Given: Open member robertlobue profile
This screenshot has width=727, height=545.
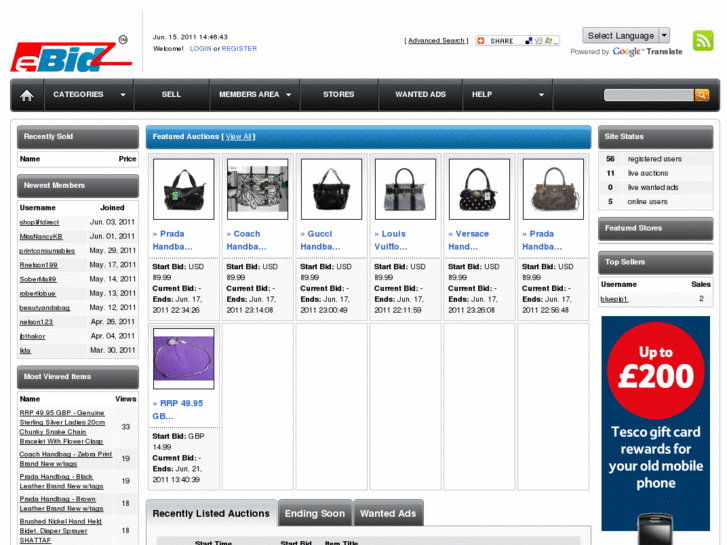Looking at the screenshot, I should (x=37, y=294).
